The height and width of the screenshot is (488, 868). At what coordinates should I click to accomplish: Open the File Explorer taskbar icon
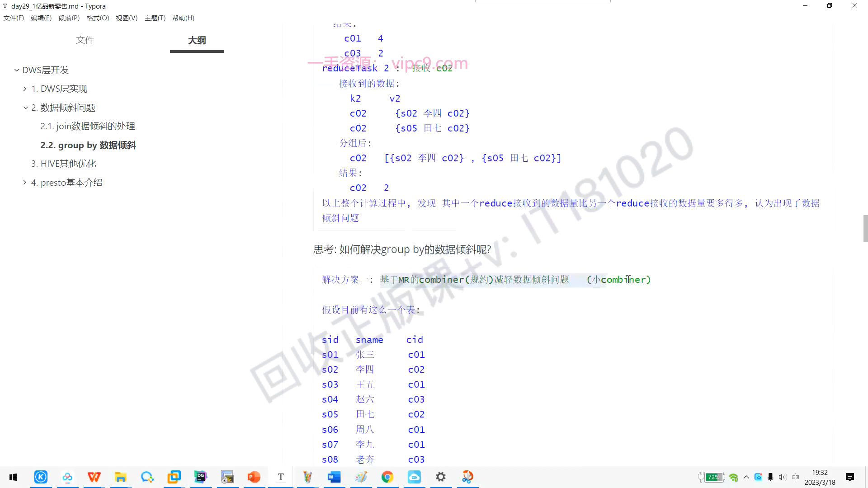pyautogui.click(x=121, y=477)
